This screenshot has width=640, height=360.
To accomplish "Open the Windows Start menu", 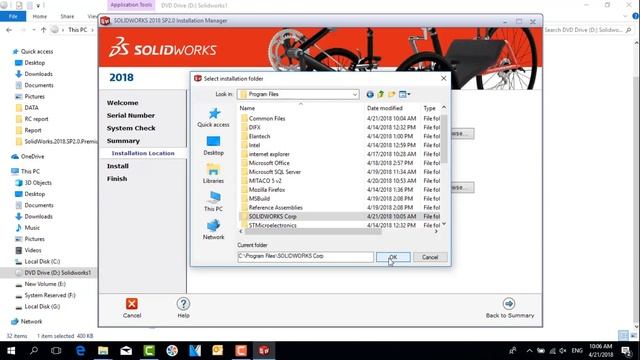I will 11,351.
